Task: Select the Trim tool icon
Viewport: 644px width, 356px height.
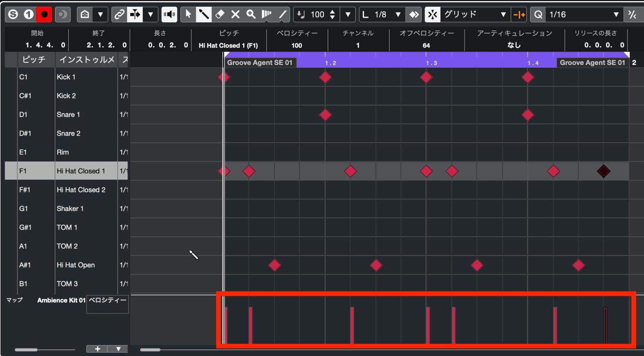Action: [x=267, y=14]
